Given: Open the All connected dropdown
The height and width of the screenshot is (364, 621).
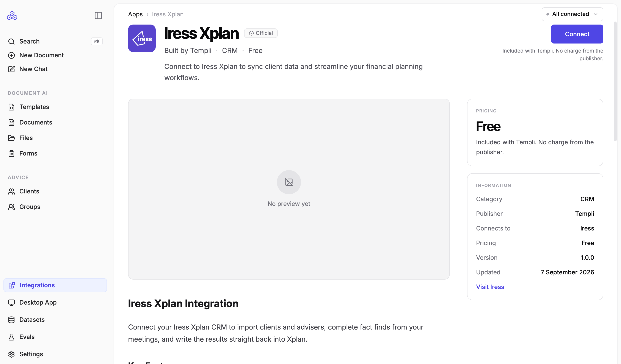Looking at the screenshot, I should point(572,14).
